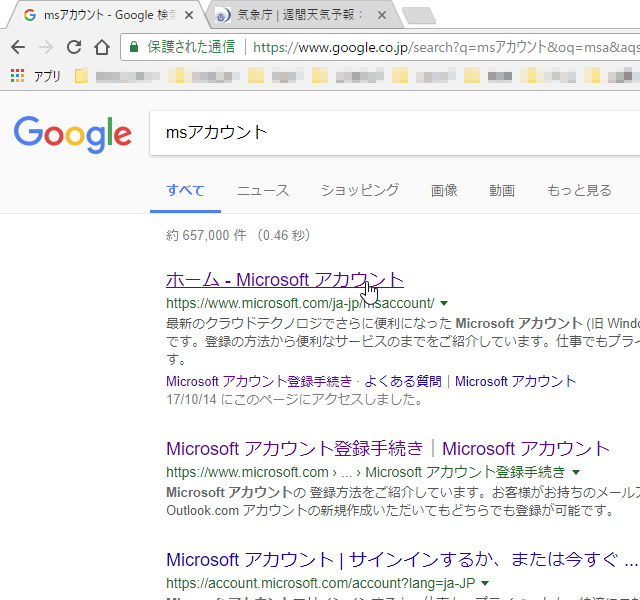Click the green secure lock icon
Viewport: 640px width, 600px height.
[x=133, y=47]
